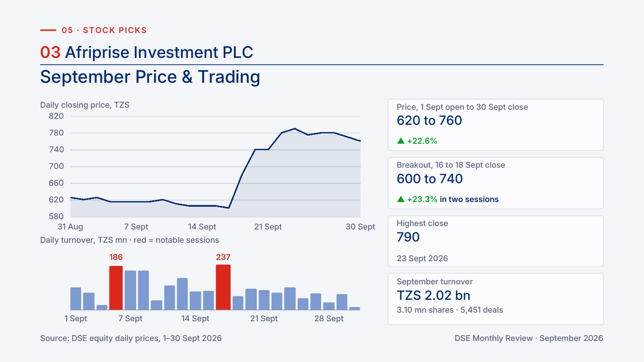Click the 'TZS 2.02 bn' turnover figure
This screenshot has height=362, width=644.
pos(434,295)
